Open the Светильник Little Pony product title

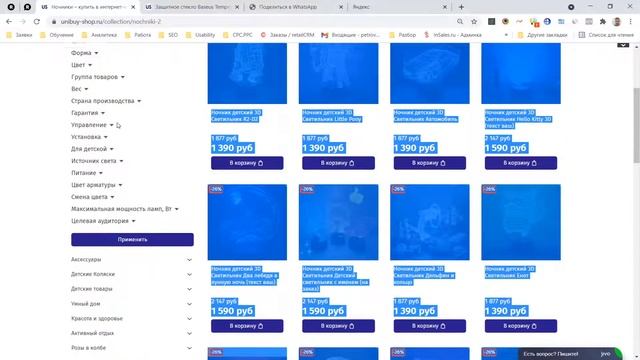point(332,116)
